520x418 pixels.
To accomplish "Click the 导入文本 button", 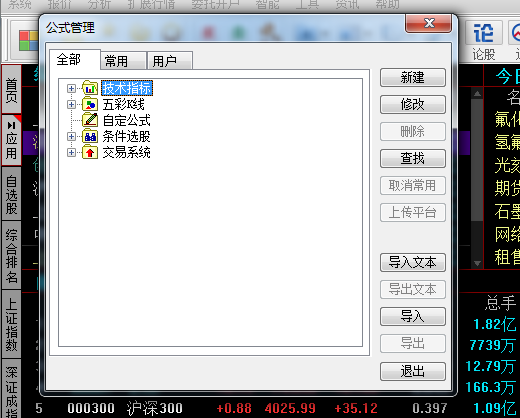I will click(x=413, y=262).
